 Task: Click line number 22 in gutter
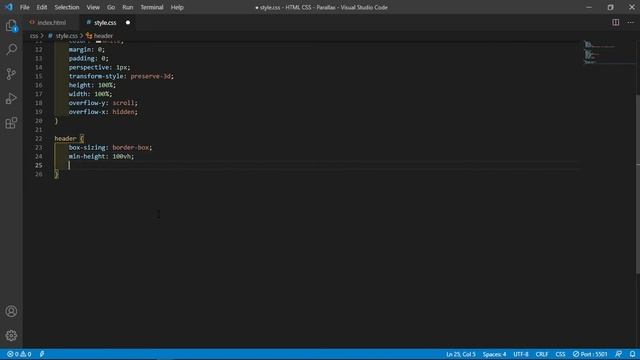click(x=38, y=138)
